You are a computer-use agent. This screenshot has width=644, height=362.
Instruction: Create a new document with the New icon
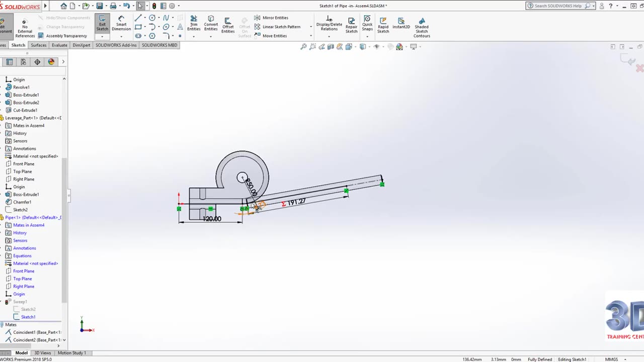point(73,6)
